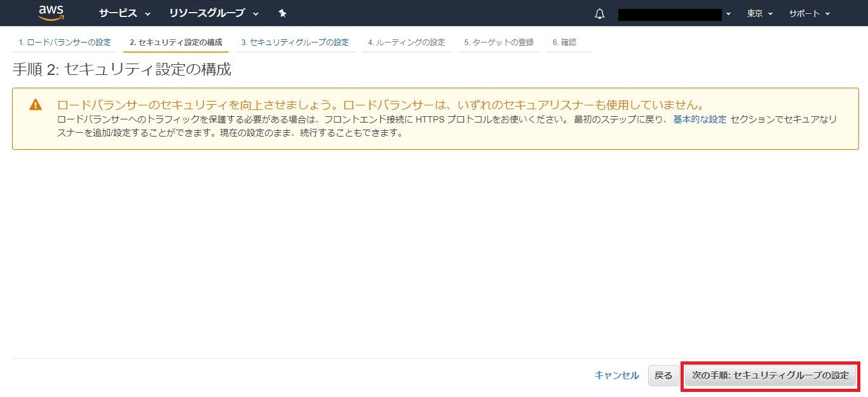868x397 pixels.
Task: Jump to the 6. 確認 step
Action: (x=564, y=43)
